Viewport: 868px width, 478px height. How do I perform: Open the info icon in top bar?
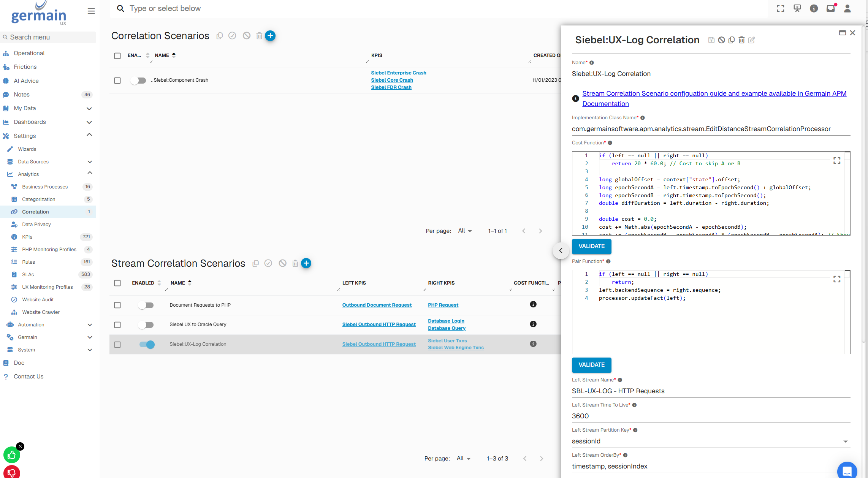[814, 8]
